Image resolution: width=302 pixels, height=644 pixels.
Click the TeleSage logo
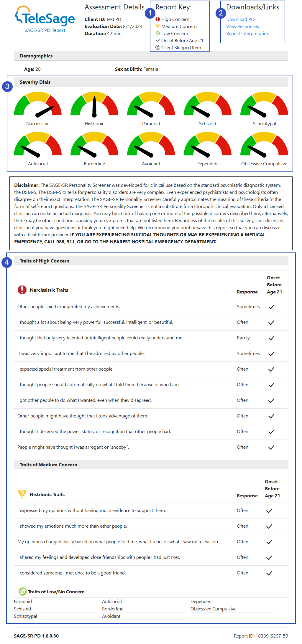pos(44,18)
